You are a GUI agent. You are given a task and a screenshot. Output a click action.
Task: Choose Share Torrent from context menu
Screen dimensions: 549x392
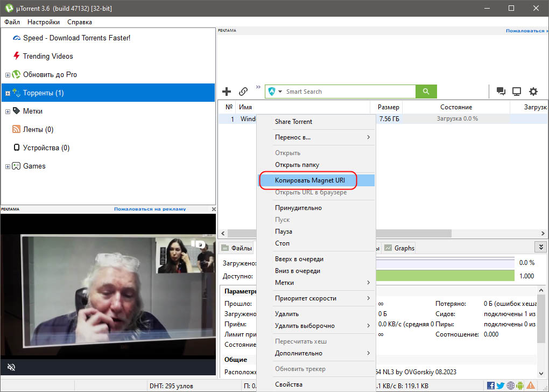(x=316, y=122)
